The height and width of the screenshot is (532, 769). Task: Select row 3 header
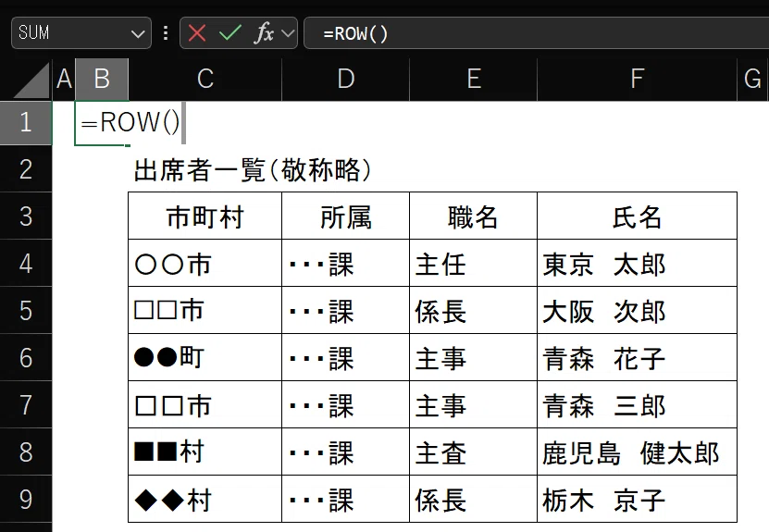[x=26, y=216]
